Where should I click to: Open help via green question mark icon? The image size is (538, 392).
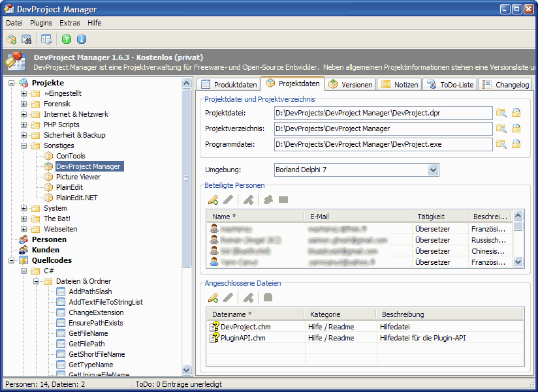pyautogui.click(x=67, y=39)
